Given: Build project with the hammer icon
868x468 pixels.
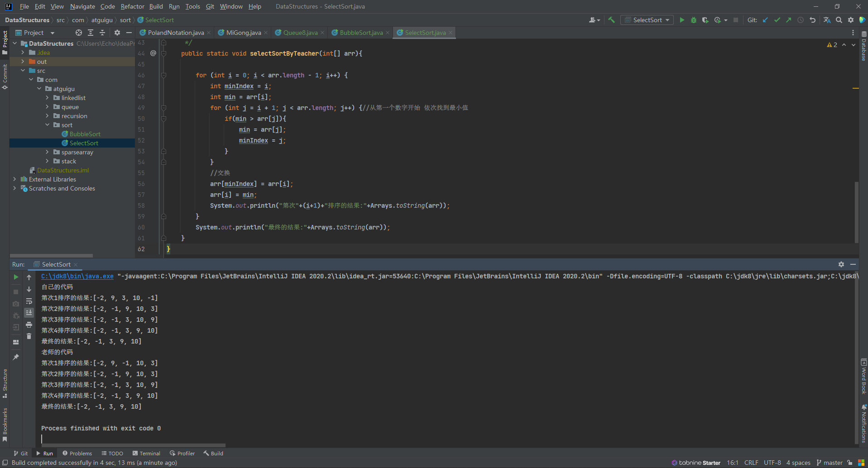Looking at the screenshot, I should 611,20.
